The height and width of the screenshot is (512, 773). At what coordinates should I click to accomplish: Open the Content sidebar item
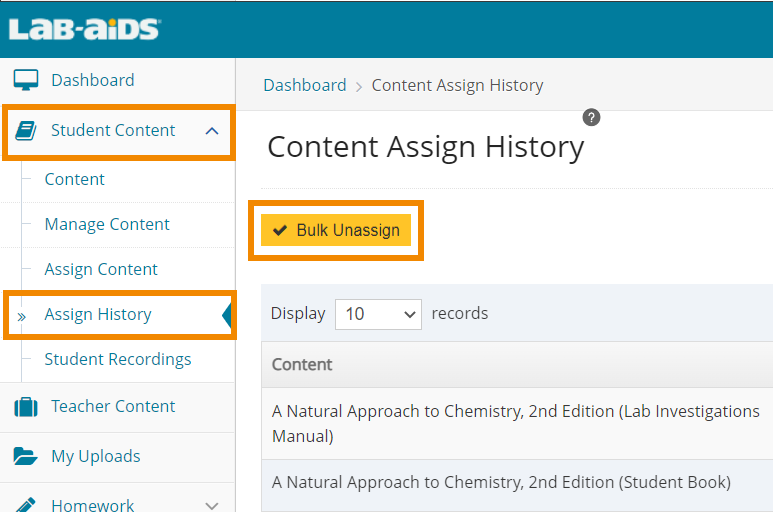point(75,180)
